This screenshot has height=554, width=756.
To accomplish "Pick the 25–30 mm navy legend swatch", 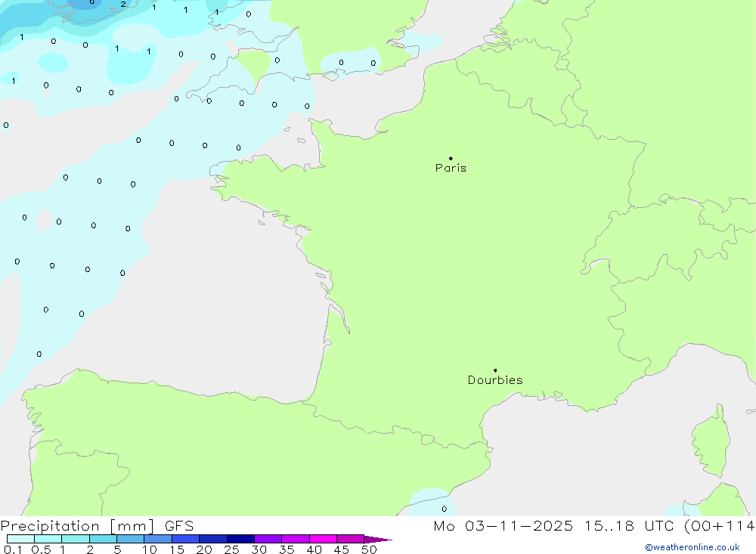I will [240, 539].
